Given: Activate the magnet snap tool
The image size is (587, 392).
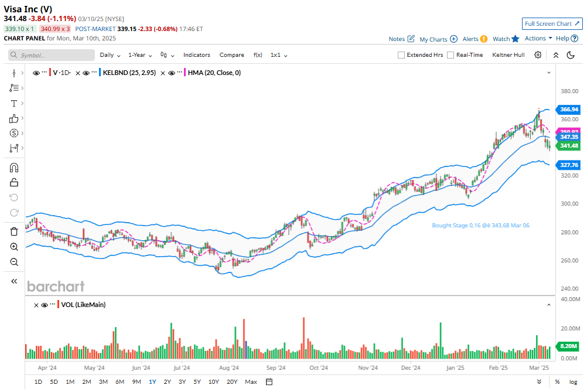Looking at the screenshot, I should tap(14, 168).
